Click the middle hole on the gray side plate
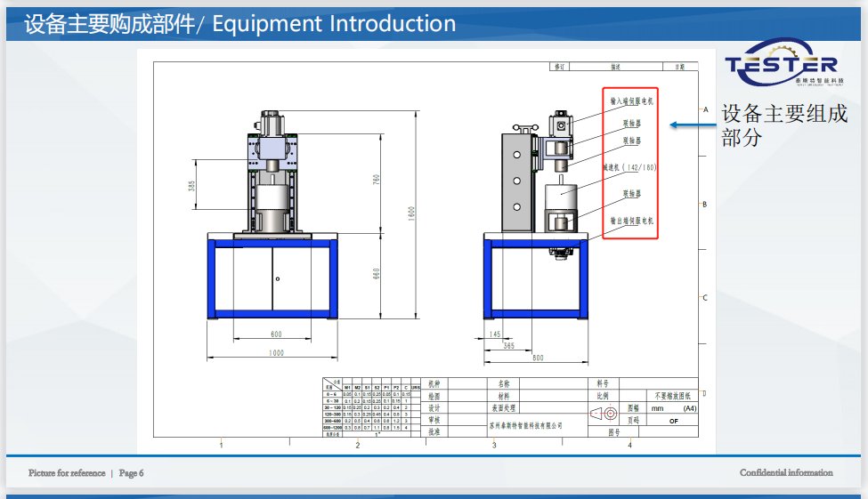Image resolution: width=868 pixels, height=499 pixels. click(x=515, y=179)
